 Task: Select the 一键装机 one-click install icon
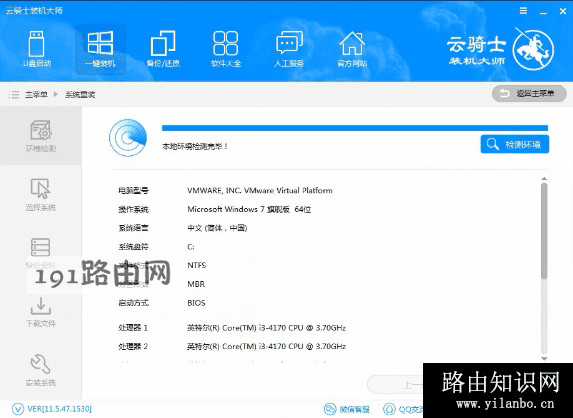click(x=100, y=49)
